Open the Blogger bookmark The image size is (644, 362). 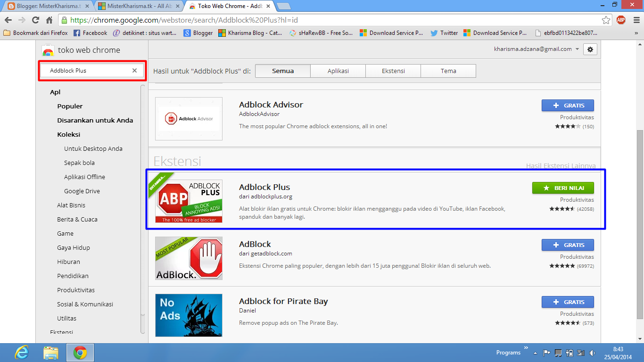198,33
